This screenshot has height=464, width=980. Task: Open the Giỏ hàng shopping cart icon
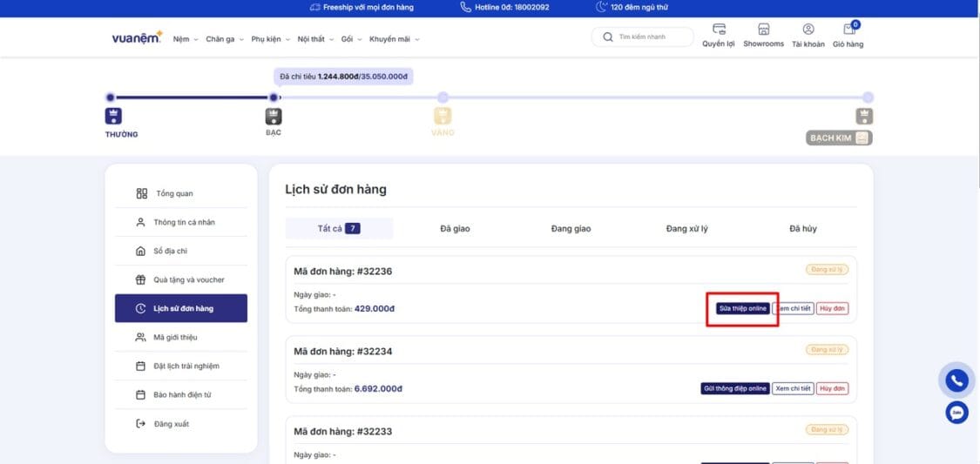tap(848, 30)
